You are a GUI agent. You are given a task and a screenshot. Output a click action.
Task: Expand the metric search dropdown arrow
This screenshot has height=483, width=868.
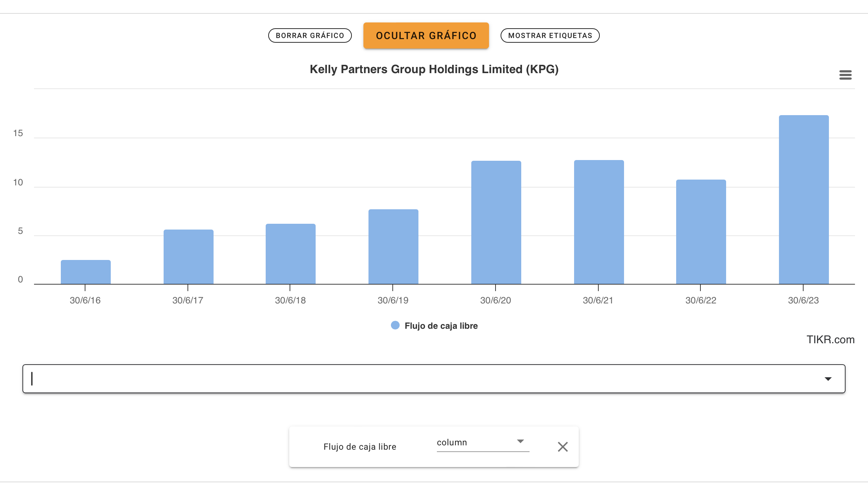pyautogui.click(x=828, y=379)
